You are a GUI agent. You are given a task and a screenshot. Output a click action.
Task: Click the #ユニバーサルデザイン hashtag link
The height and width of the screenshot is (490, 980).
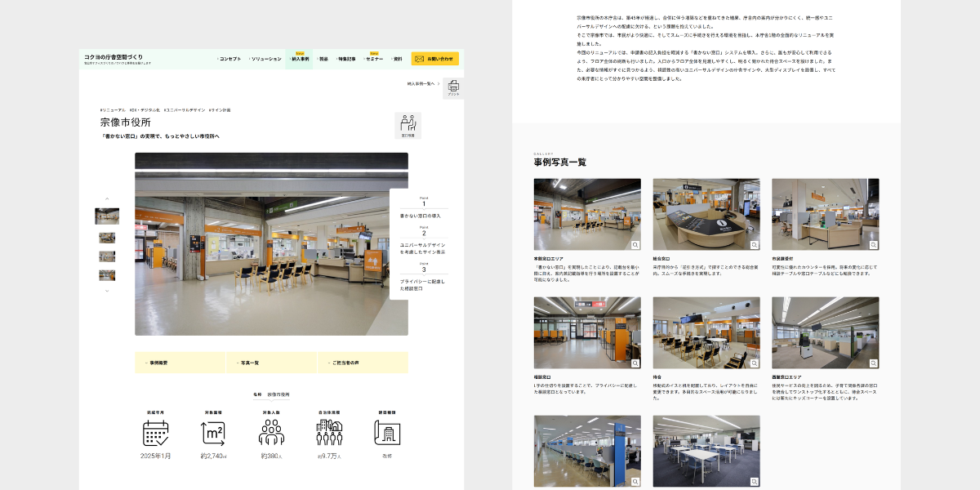point(184,109)
